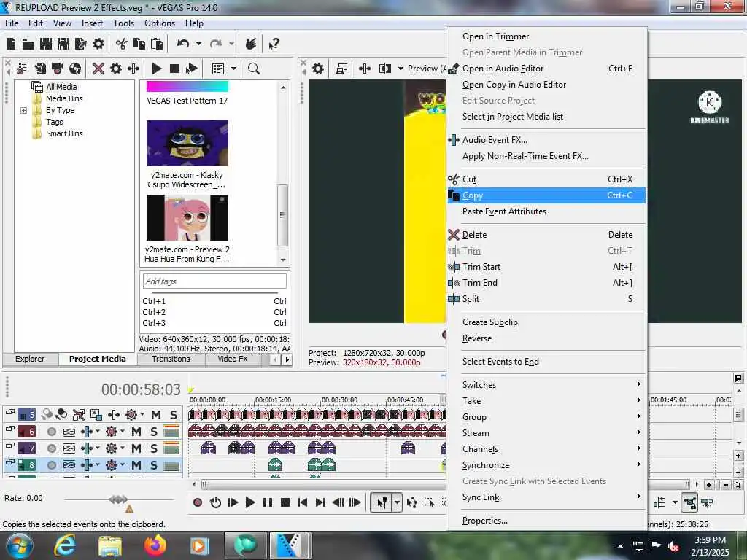Expand the Switches submenu
Image resolution: width=747 pixels, height=560 pixels.
pyautogui.click(x=546, y=385)
